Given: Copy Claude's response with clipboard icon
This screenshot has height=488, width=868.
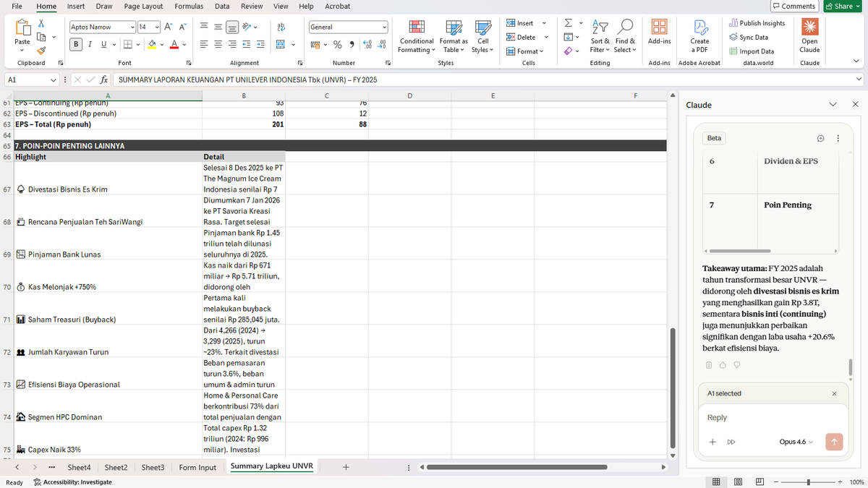Looking at the screenshot, I should tap(710, 365).
